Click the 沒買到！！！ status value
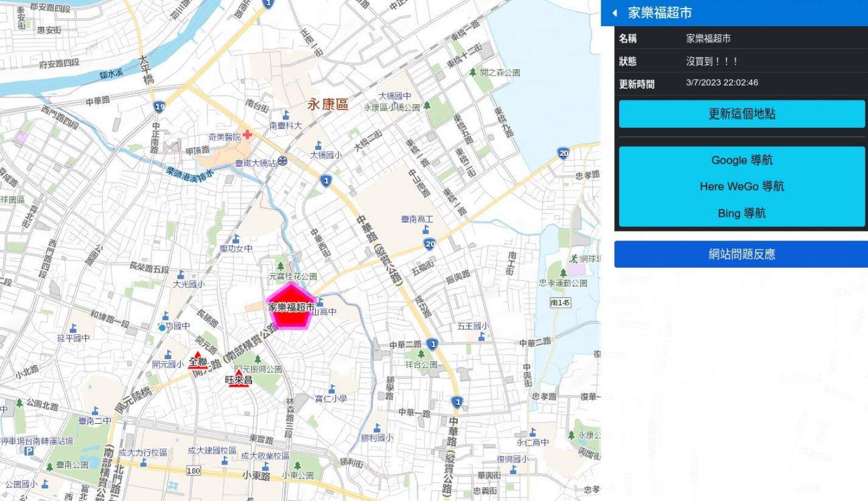This screenshot has height=501, width=868. pyautogui.click(x=712, y=61)
